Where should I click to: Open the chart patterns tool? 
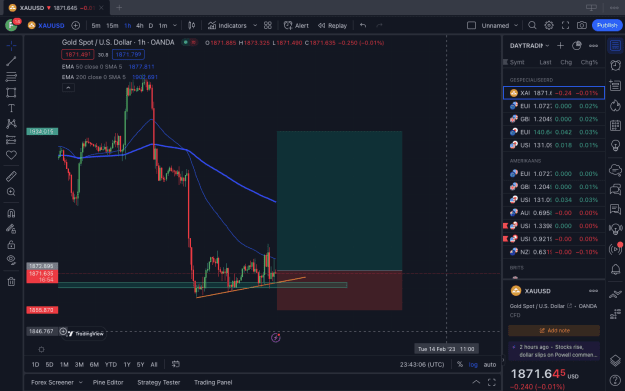point(11,124)
